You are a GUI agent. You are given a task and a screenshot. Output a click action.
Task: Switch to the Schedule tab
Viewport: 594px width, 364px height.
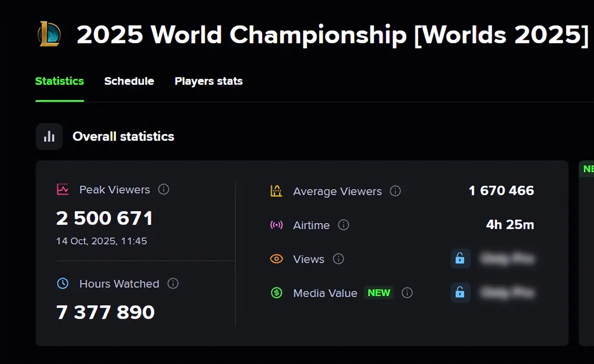[x=129, y=81]
